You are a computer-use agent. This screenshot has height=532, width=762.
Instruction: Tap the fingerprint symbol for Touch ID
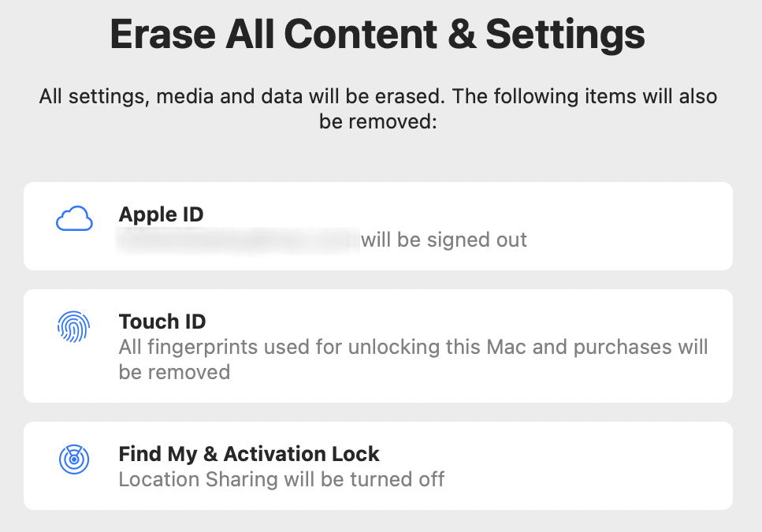click(73, 327)
